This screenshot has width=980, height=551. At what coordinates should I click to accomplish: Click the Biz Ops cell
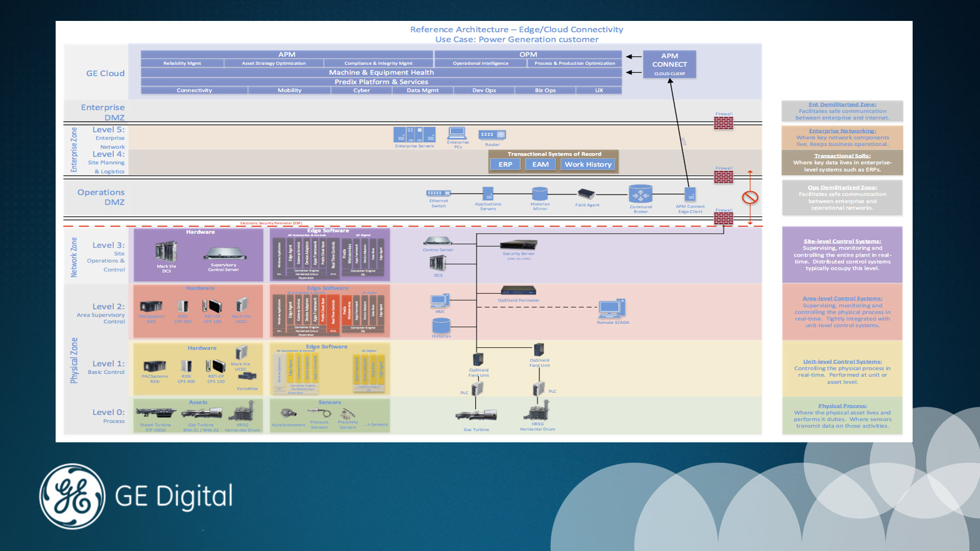pyautogui.click(x=545, y=90)
